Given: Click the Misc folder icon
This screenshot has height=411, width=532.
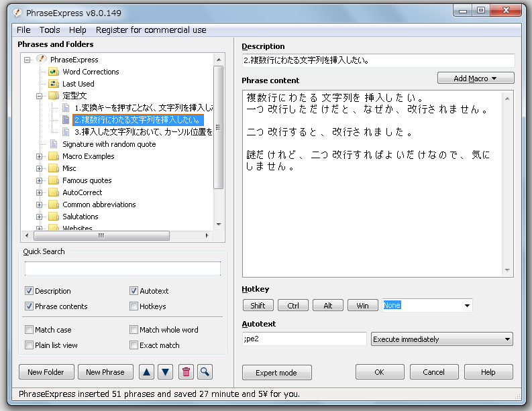Looking at the screenshot, I should (53, 168).
